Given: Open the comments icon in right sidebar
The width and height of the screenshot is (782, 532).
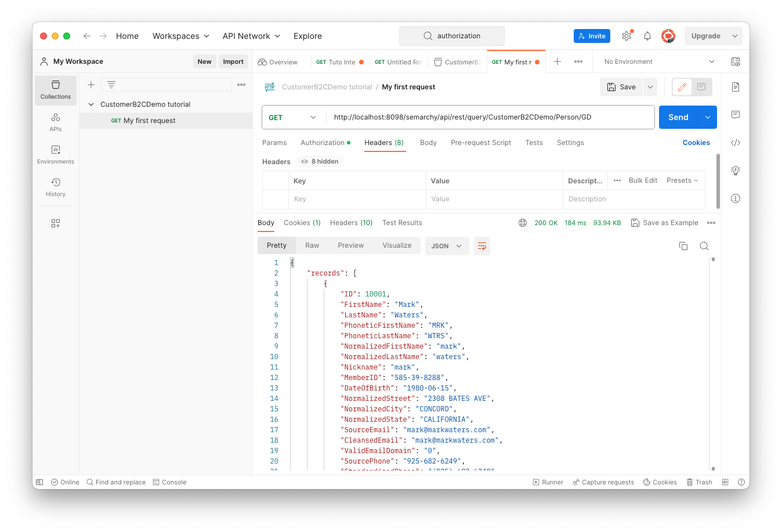Looking at the screenshot, I should coord(736,115).
